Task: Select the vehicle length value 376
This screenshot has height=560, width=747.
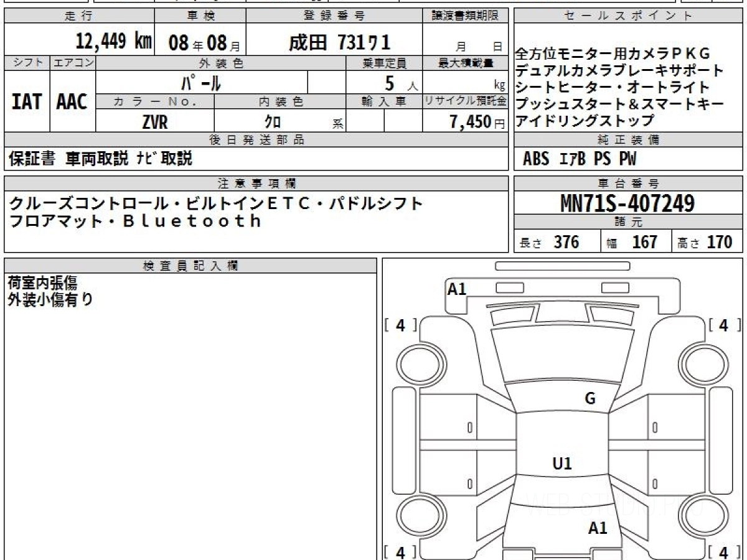Action: pyautogui.click(x=566, y=242)
